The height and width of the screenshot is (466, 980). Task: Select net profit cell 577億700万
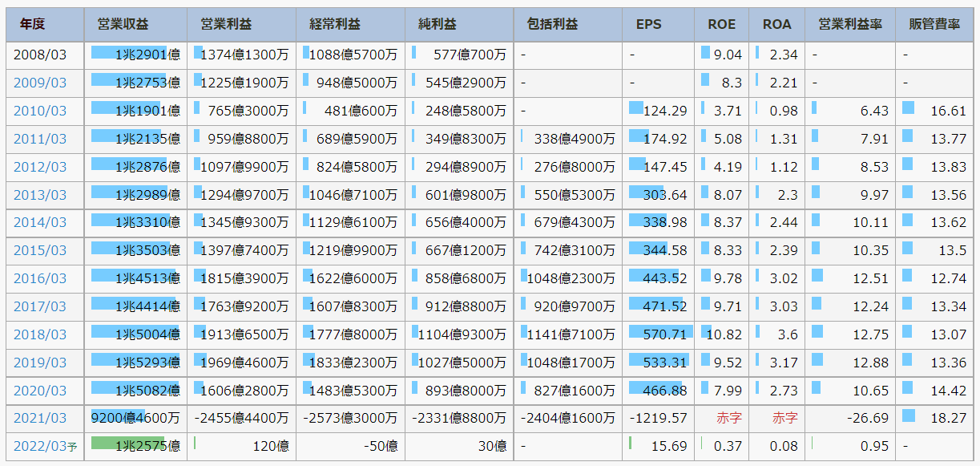459,55
